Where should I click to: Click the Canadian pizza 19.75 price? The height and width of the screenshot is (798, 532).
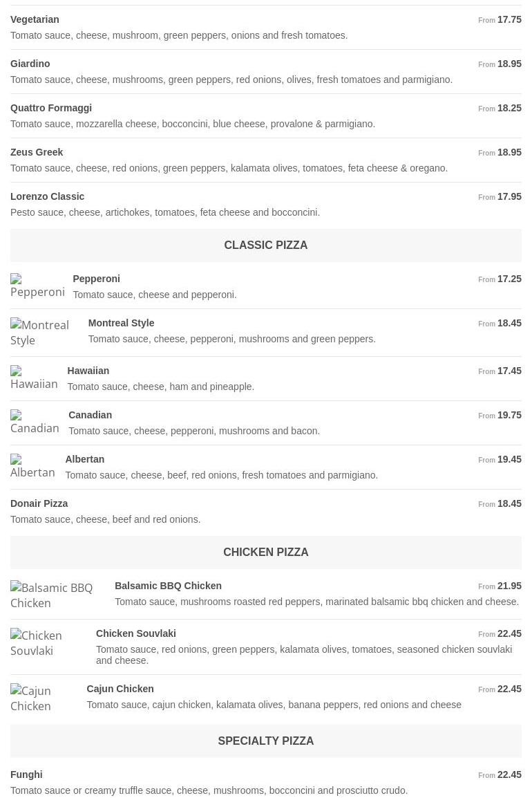tap(509, 415)
